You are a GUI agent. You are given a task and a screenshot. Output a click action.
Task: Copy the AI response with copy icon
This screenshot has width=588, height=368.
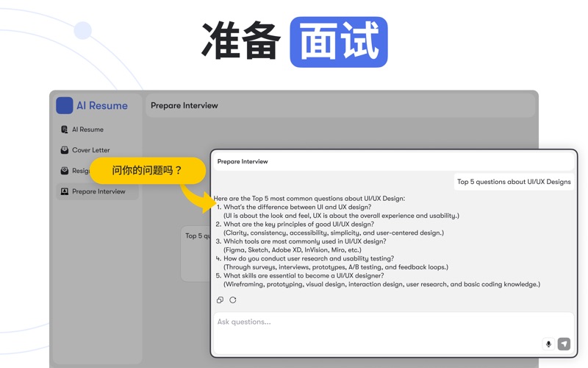coord(220,300)
